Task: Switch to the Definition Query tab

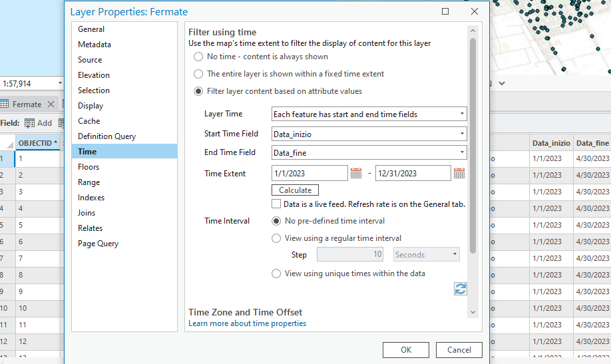Action: 106,136
